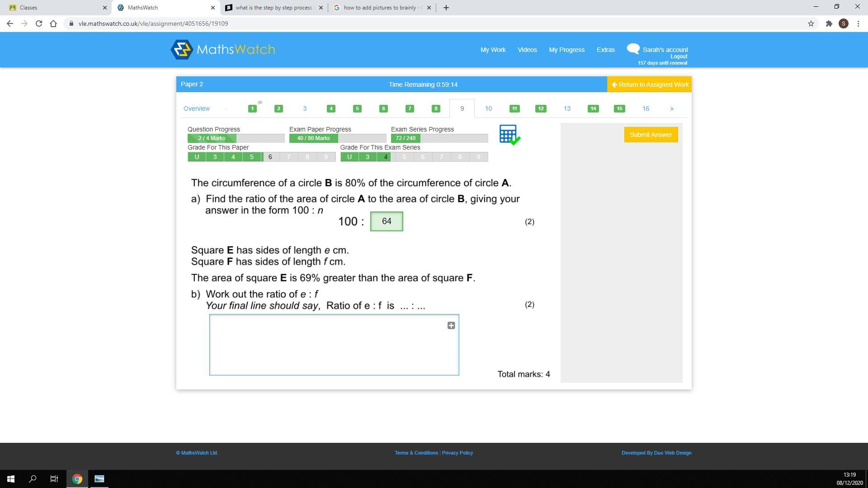Open the calculator icon with green tick
Image resolution: width=868 pixels, height=488 pixels.
509,135
